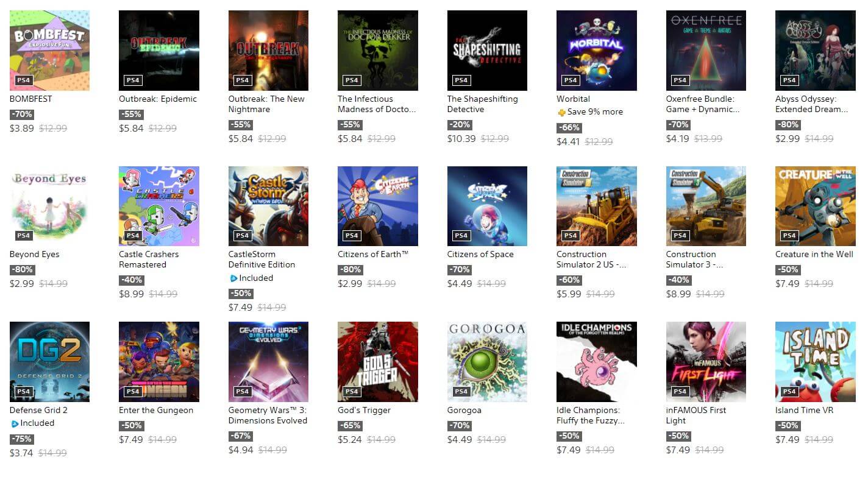Screen dimensions: 868x477
Task: Click the PS Now icon by CastleStorm Included
Action: 233,278
